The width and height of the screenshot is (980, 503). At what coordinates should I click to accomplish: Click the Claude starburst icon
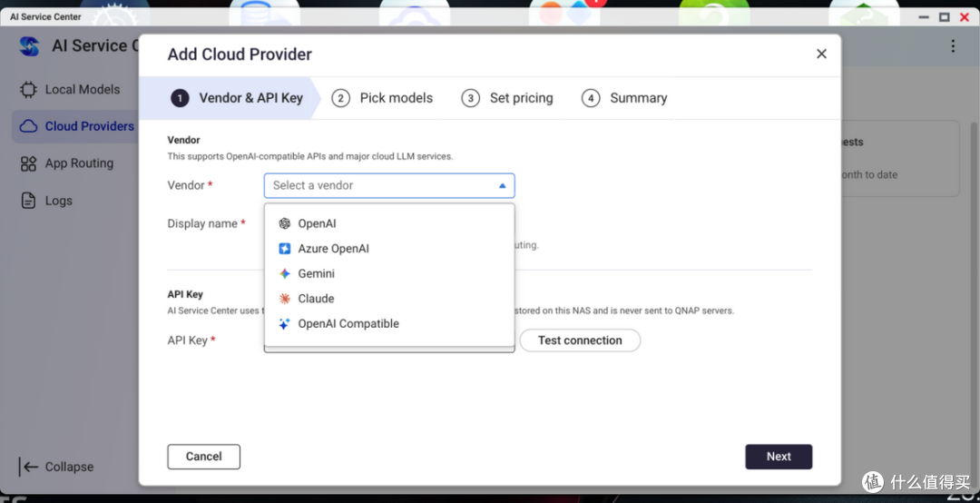(284, 299)
